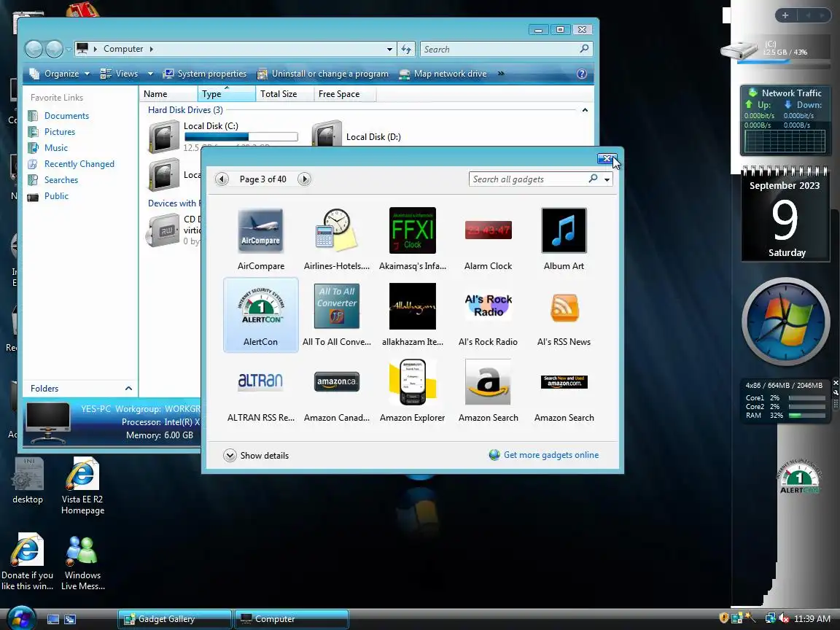Switch to Gadget Gallery taskbar button
Image resolution: width=840 pixels, height=630 pixels.
coord(175,619)
